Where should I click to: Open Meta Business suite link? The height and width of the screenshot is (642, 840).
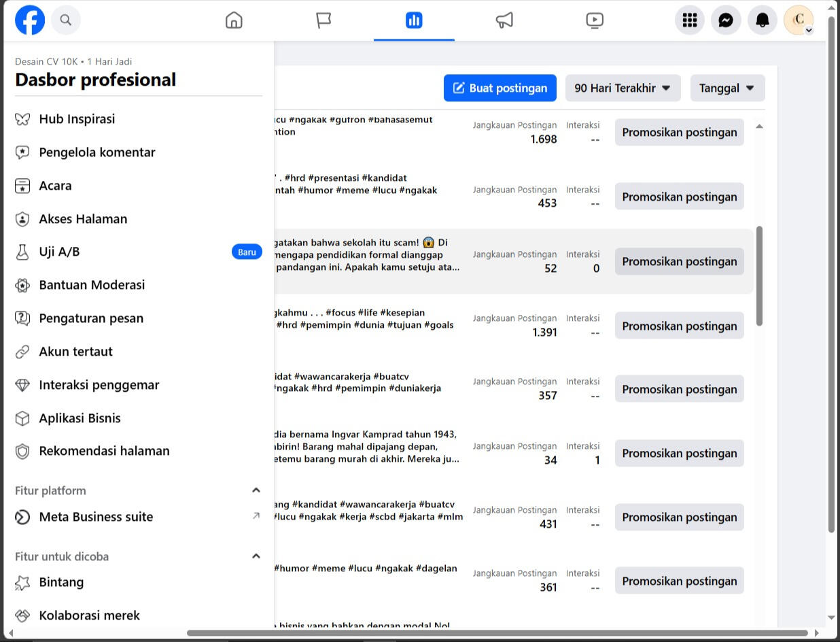(96, 517)
